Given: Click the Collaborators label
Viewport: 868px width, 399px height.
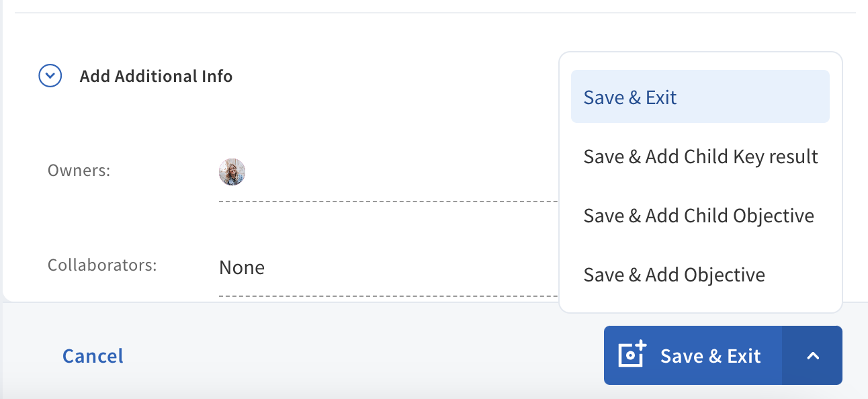Looking at the screenshot, I should [x=102, y=265].
